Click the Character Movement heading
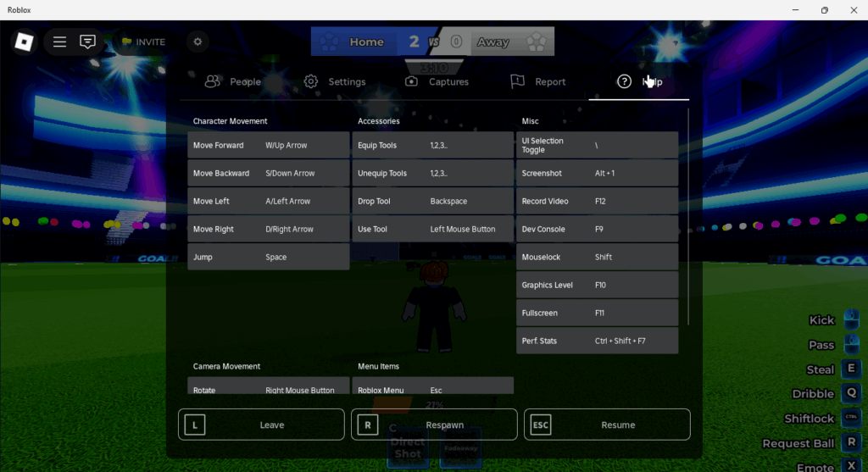This screenshot has width=868, height=472. pyautogui.click(x=230, y=121)
